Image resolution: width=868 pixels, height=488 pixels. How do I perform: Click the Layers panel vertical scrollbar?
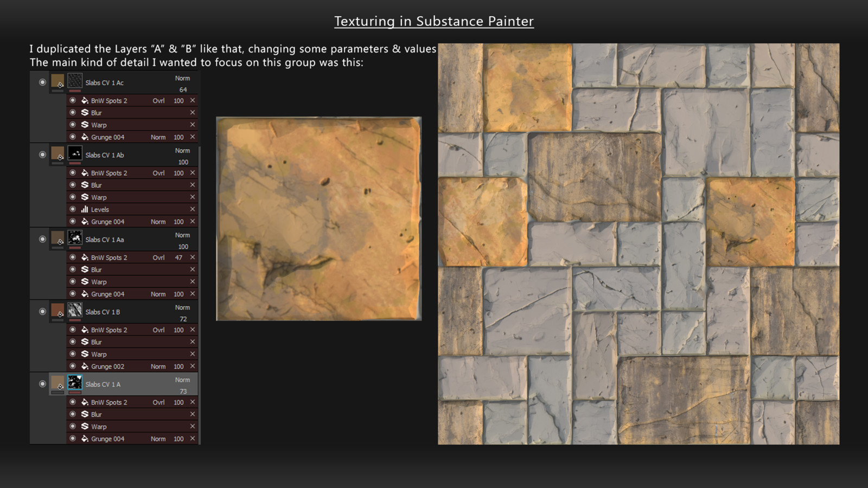click(200, 296)
